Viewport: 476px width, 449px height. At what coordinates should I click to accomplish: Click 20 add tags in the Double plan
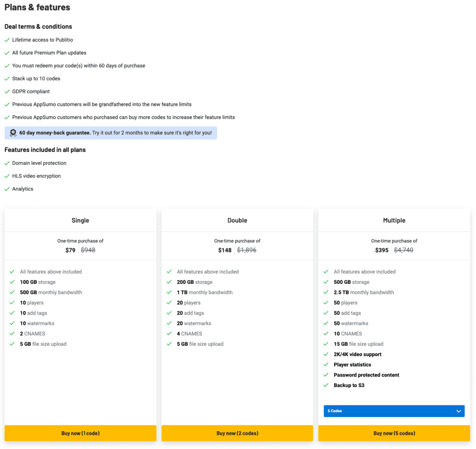pos(190,313)
